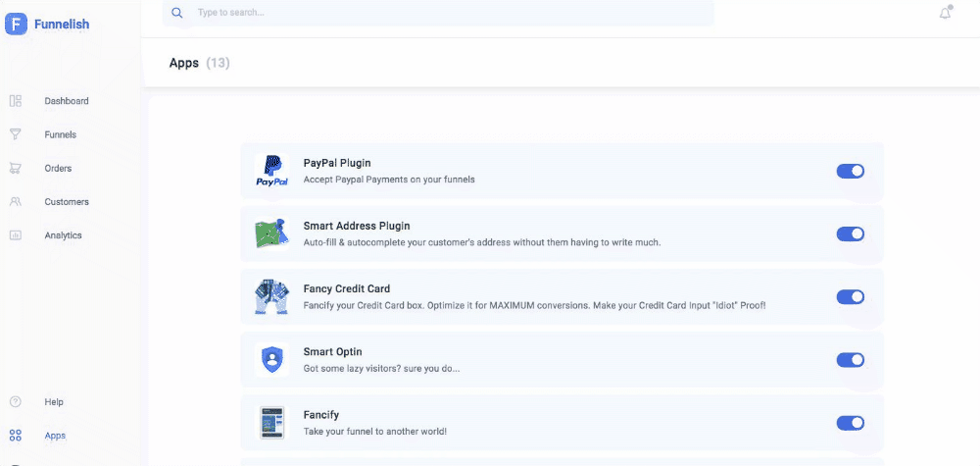Switch off the Smart Optin toggle

pyautogui.click(x=850, y=360)
